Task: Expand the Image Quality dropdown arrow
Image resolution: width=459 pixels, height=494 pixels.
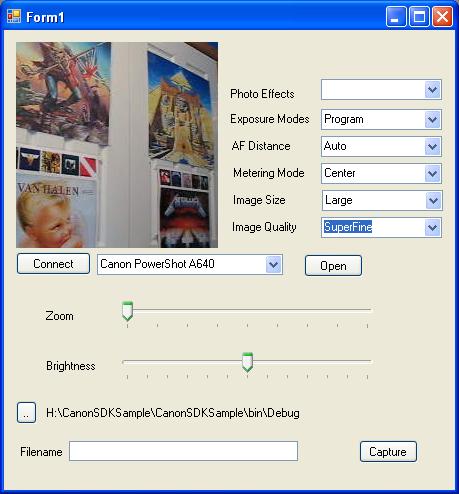Action: 433,228
